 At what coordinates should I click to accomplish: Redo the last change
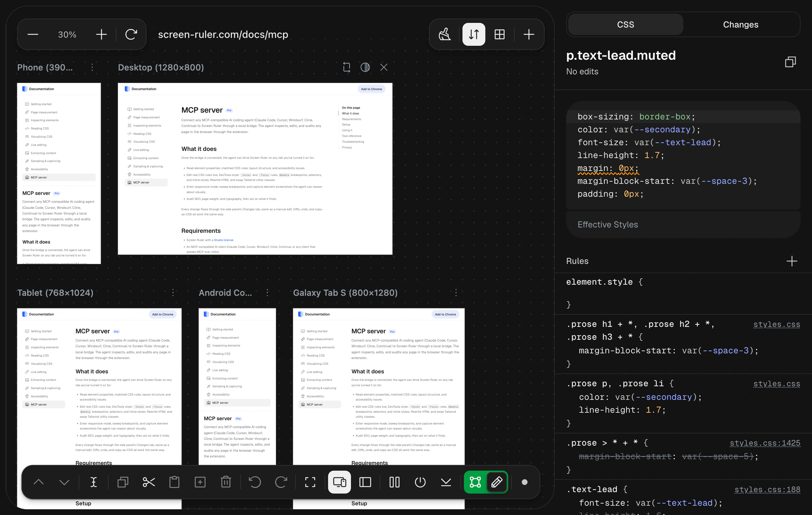[281, 482]
